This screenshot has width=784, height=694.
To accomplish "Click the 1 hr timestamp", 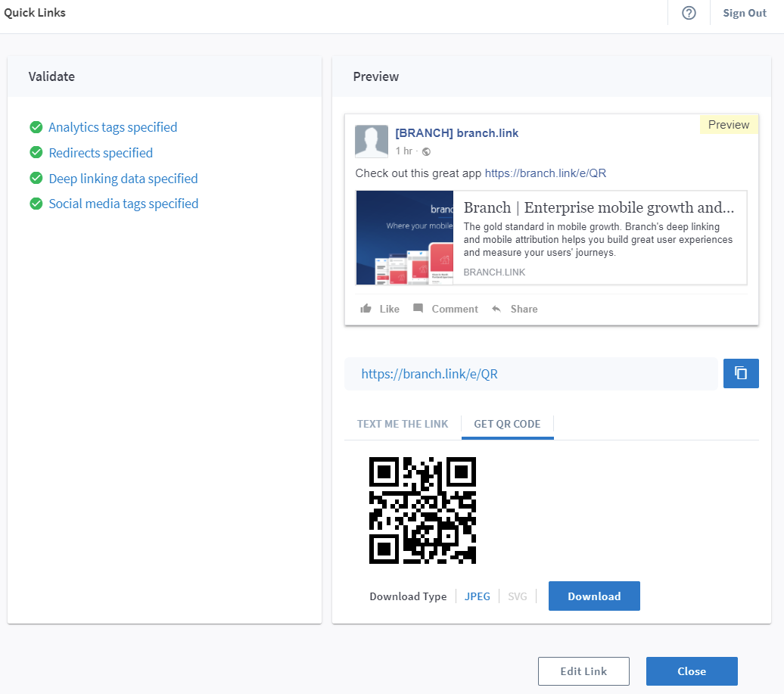I will click(x=403, y=151).
